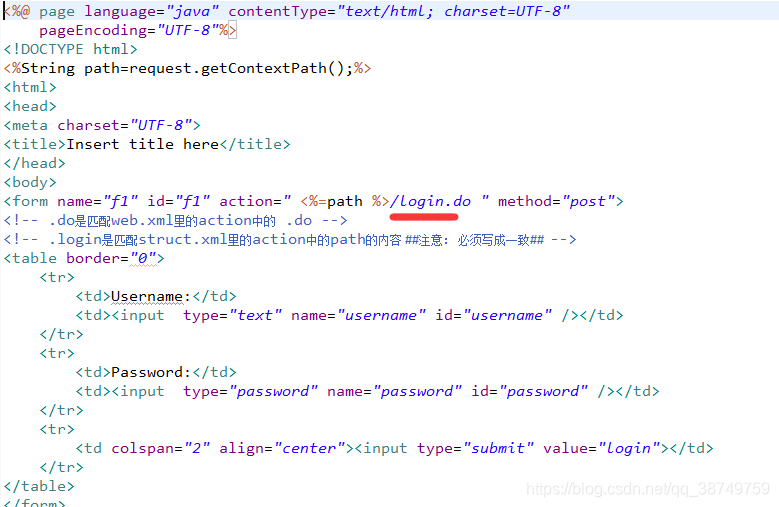This screenshot has width=779, height=507.
Task: Click the closing </head> tag
Action: coord(34,163)
